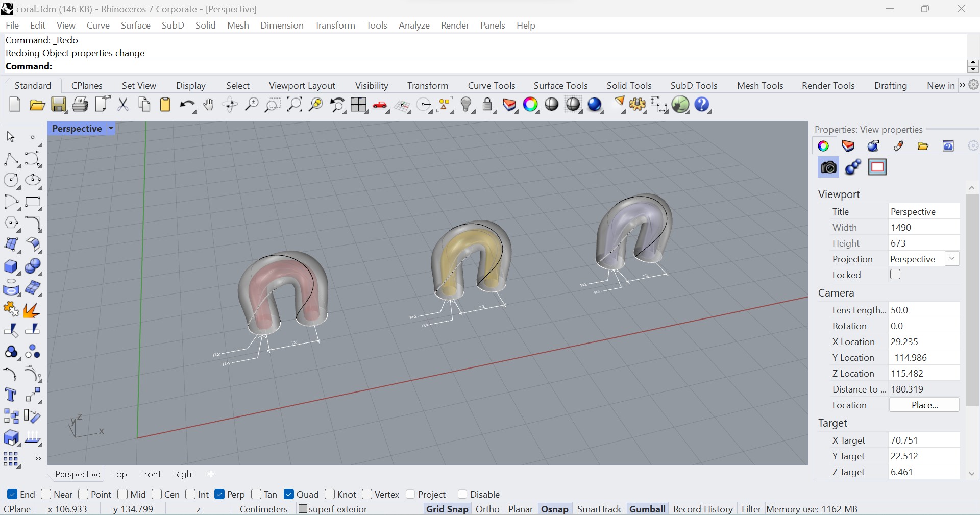
Task: Click the properties panel scroll down arrow
Action: [972, 474]
